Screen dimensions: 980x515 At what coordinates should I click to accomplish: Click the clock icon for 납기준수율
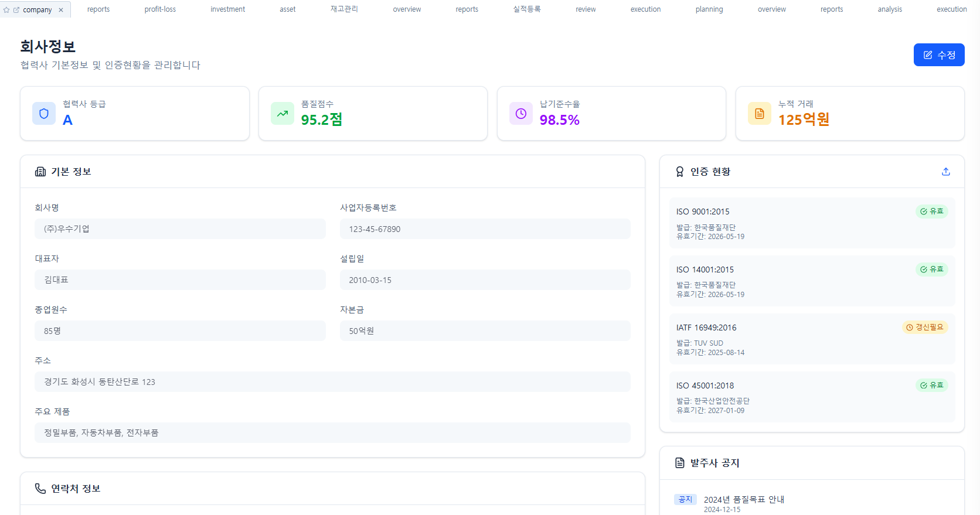[x=521, y=114]
